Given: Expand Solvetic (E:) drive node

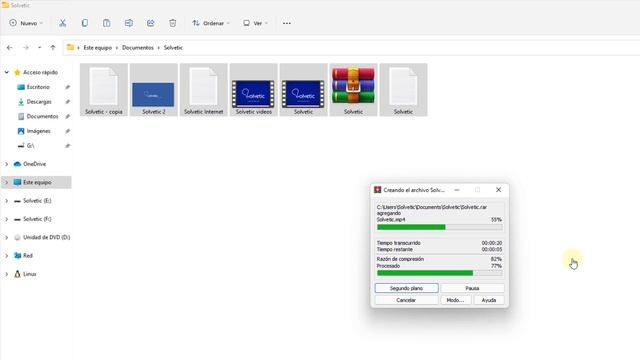Looking at the screenshot, I should 7,201.
